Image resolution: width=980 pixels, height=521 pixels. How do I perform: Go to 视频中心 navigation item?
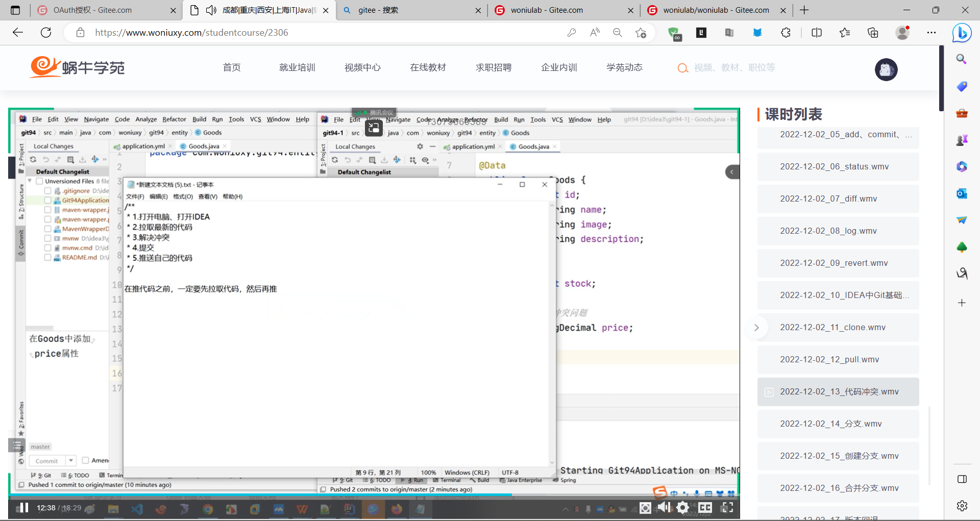pyautogui.click(x=362, y=67)
